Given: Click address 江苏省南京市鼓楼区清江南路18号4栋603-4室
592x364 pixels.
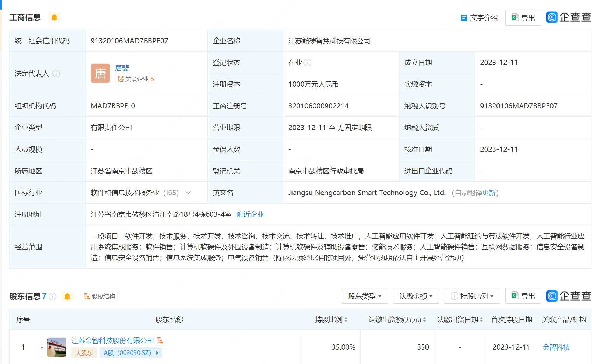Looking at the screenshot, I should [161, 214].
